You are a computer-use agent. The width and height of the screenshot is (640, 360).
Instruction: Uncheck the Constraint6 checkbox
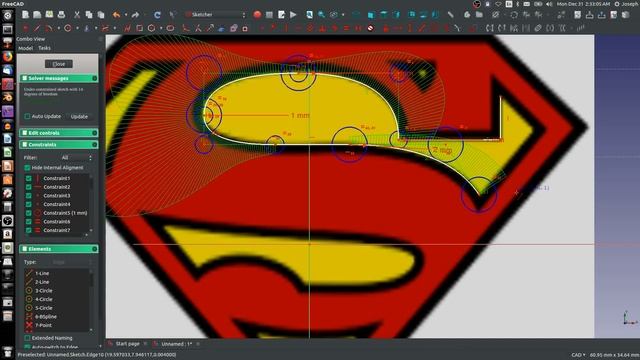coord(29,222)
